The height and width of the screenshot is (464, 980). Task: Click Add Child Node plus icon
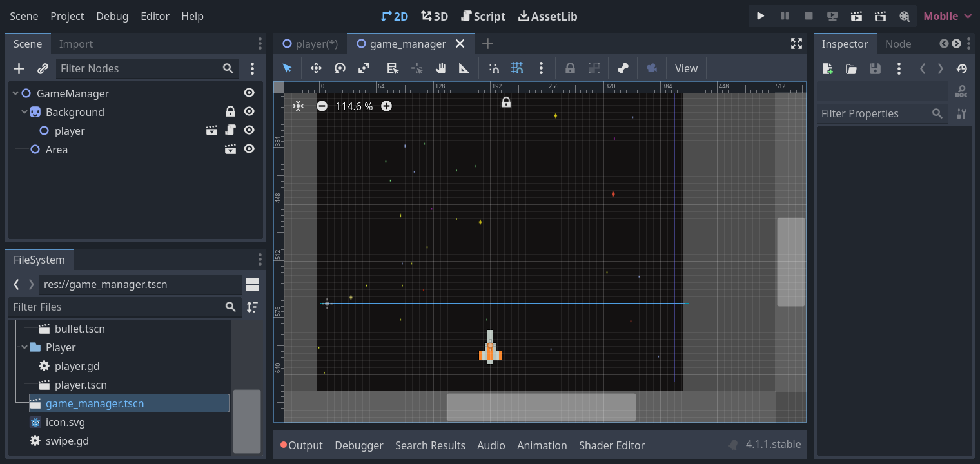coord(19,68)
